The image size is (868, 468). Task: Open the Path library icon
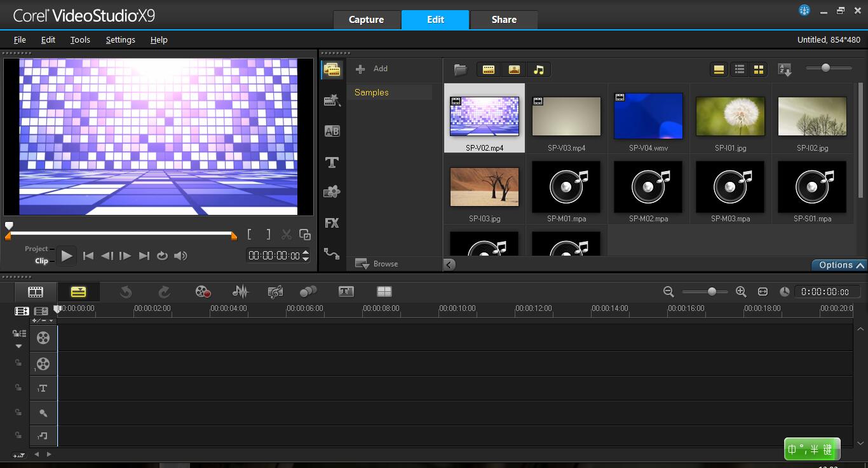(x=332, y=254)
